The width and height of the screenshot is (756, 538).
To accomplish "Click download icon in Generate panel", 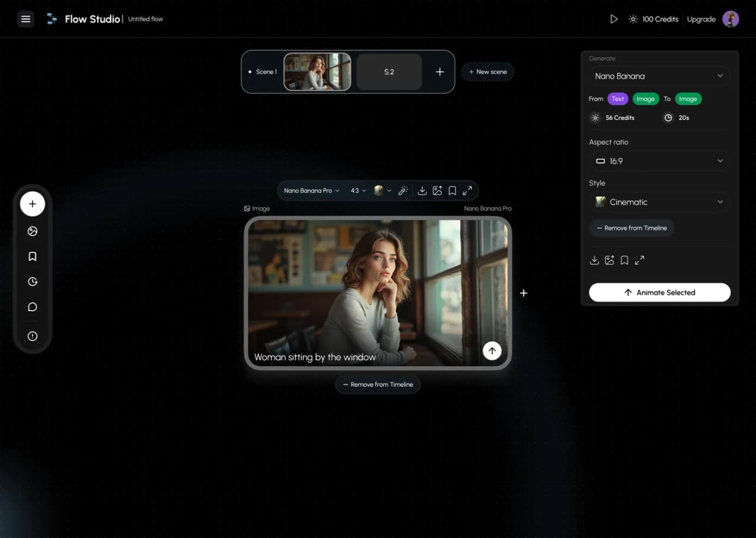I will pos(594,260).
